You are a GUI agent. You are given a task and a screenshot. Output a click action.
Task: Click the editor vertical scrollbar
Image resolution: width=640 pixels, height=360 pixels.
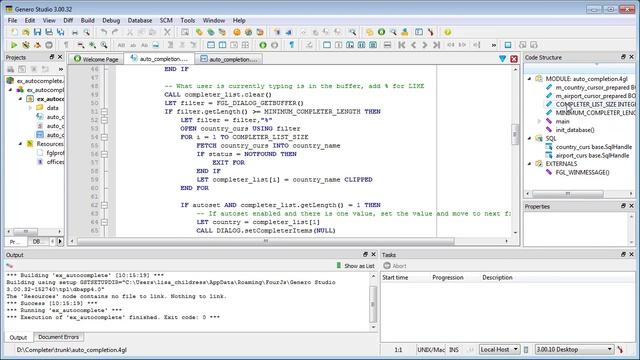tap(515, 135)
